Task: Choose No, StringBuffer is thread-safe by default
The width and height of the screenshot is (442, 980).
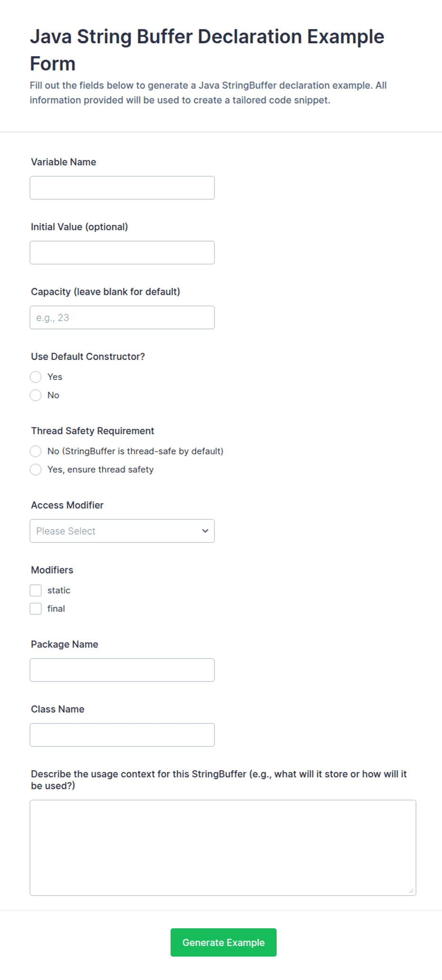Action: click(36, 451)
